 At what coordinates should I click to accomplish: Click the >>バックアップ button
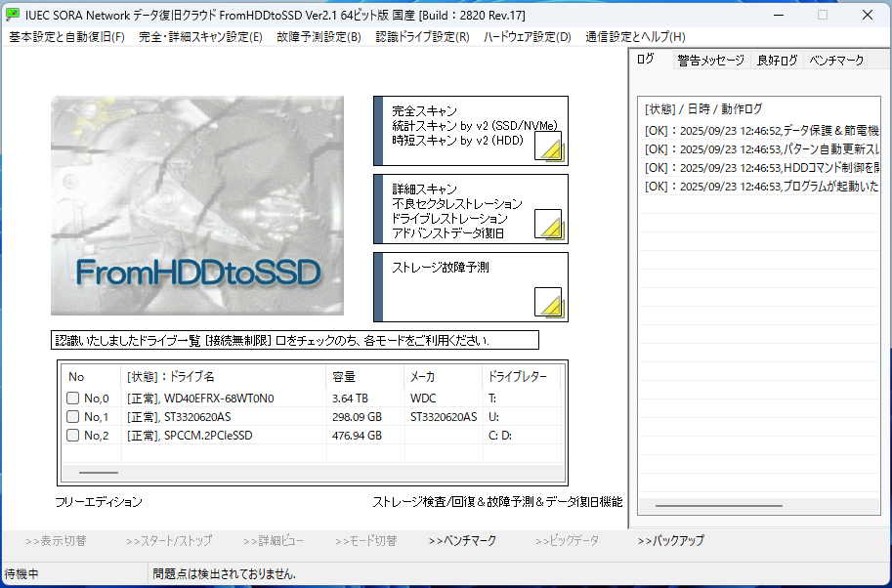point(670,540)
